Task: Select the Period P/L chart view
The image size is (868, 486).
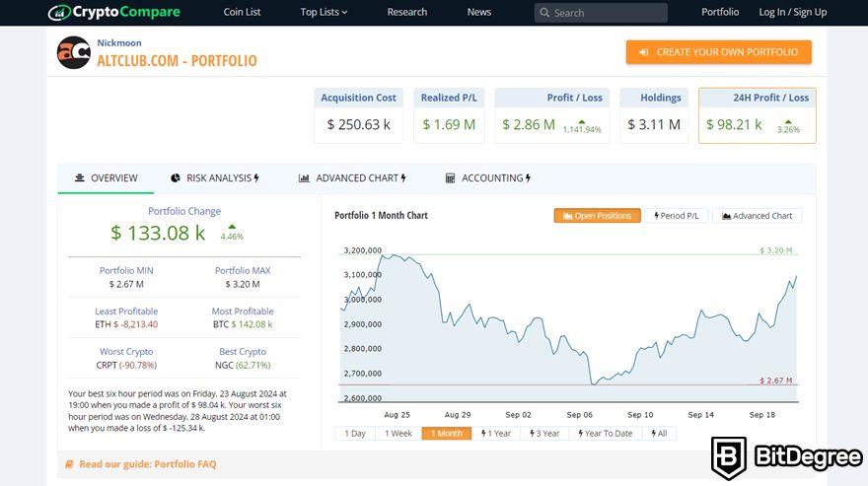Action: [677, 216]
